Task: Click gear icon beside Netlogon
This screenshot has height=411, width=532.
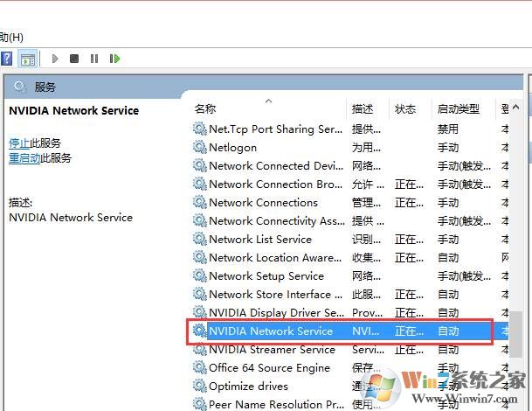Action: (x=199, y=147)
